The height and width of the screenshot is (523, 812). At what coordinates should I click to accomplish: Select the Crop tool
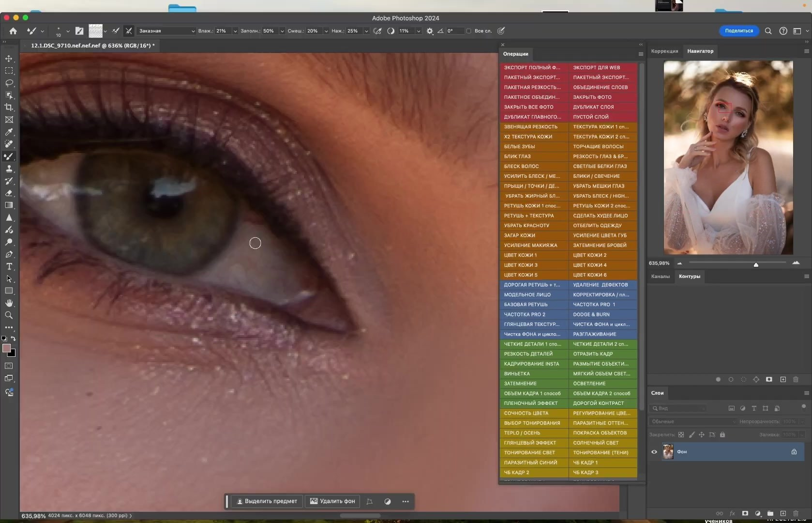(x=9, y=108)
